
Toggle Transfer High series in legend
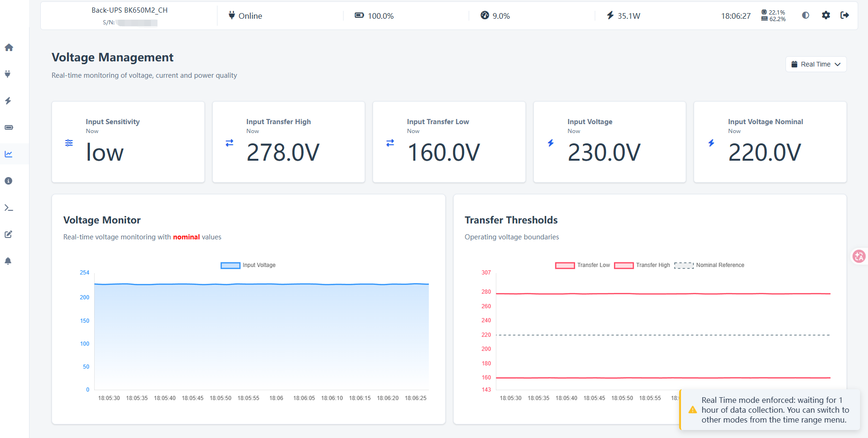tap(642, 265)
